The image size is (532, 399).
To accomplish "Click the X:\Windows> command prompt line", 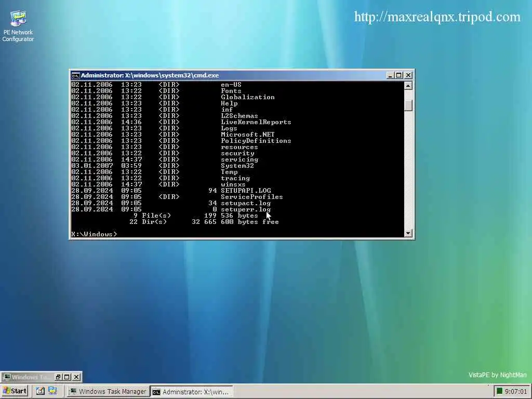I will pos(94,234).
